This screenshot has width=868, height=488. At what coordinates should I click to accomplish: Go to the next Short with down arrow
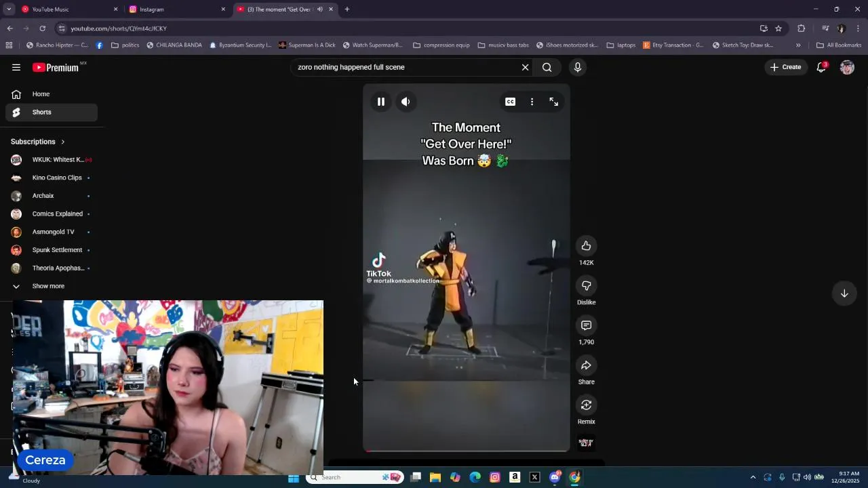(x=844, y=293)
